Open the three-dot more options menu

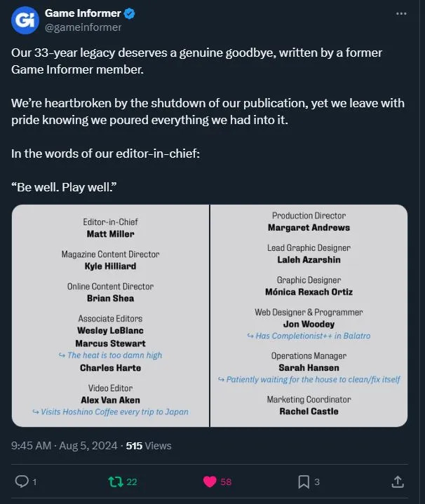[400, 13]
